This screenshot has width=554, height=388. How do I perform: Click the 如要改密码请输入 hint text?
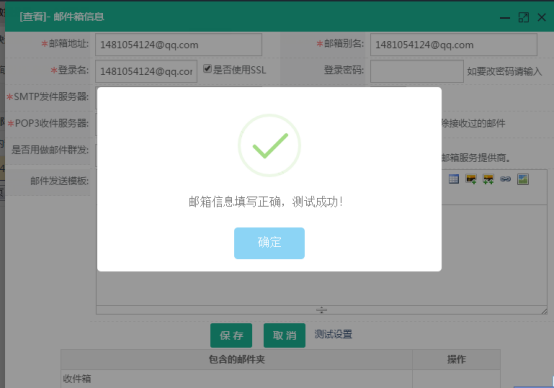(504, 71)
